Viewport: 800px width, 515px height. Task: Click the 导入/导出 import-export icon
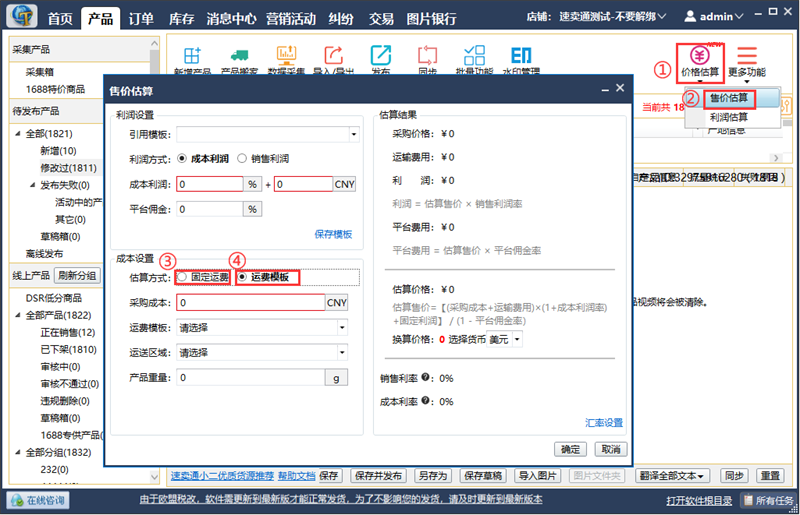pos(333,55)
